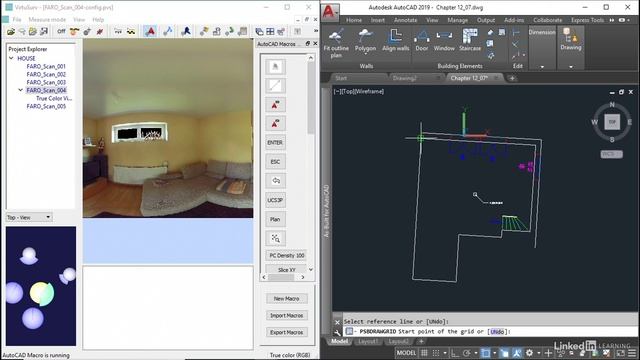This screenshot has width=640, height=360.
Task: Collapse the HOUSE tree node
Action: (11, 58)
